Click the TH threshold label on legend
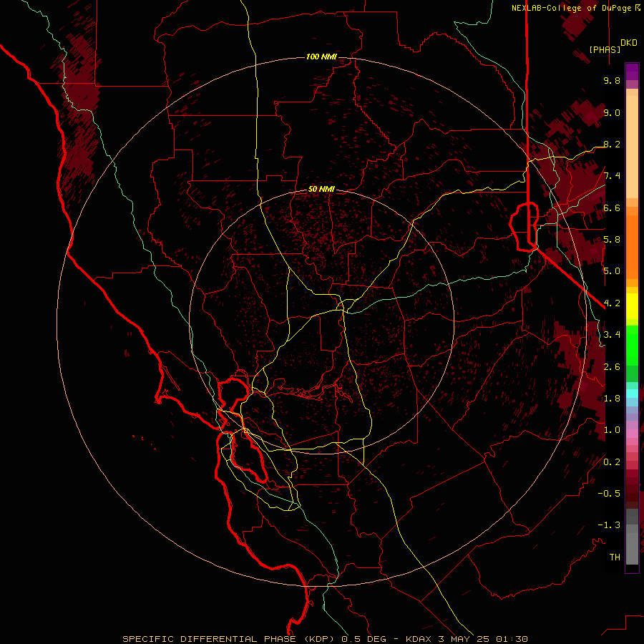Viewport: 644px width, 644px height. click(x=615, y=557)
